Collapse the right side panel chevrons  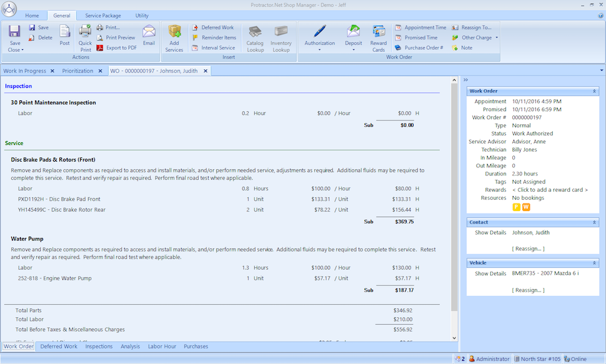[465, 79]
